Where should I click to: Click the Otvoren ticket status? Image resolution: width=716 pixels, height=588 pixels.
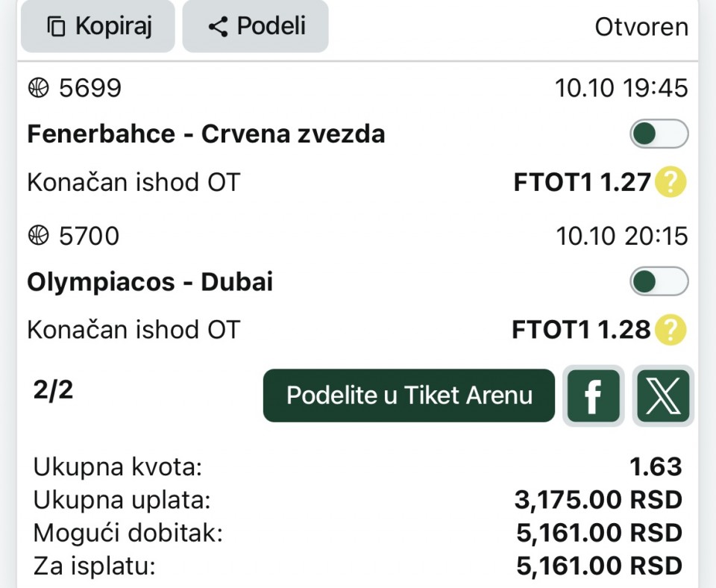click(641, 28)
